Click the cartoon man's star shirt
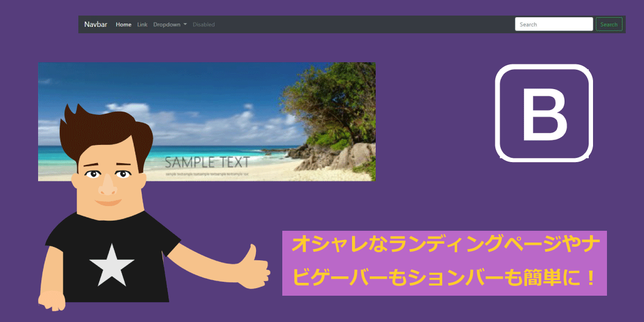 [112, 258]
